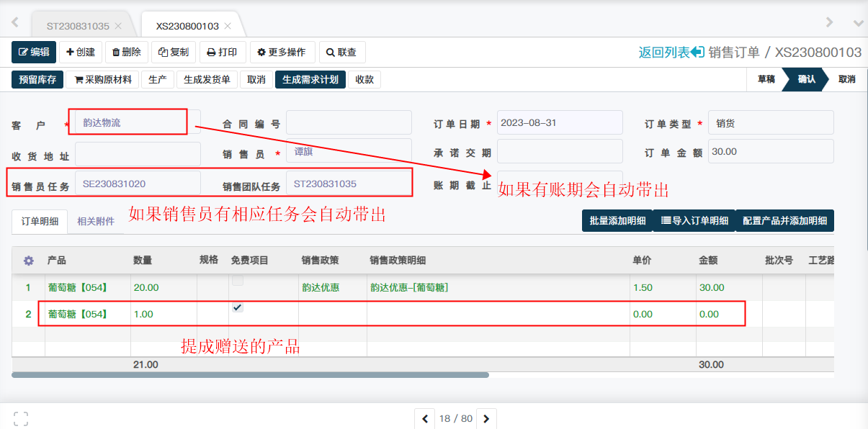Switch to the 相关附件 tab
Screen dimensions: 868x429
coord(96,221)
